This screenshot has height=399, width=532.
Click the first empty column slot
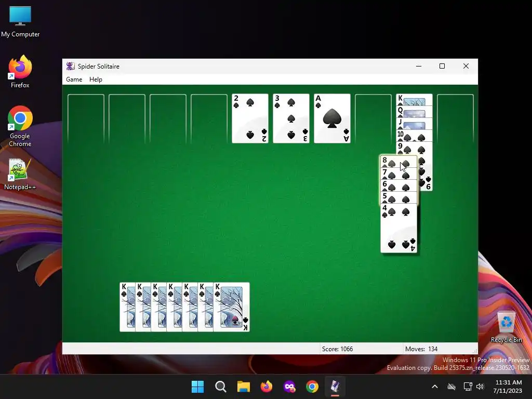click(86, 118)
